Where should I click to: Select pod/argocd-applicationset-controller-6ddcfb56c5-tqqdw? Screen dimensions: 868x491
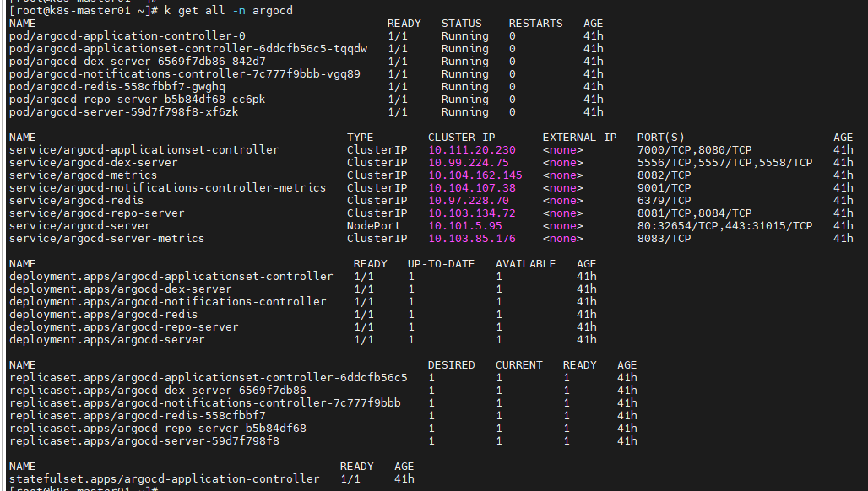click(188, 49)
